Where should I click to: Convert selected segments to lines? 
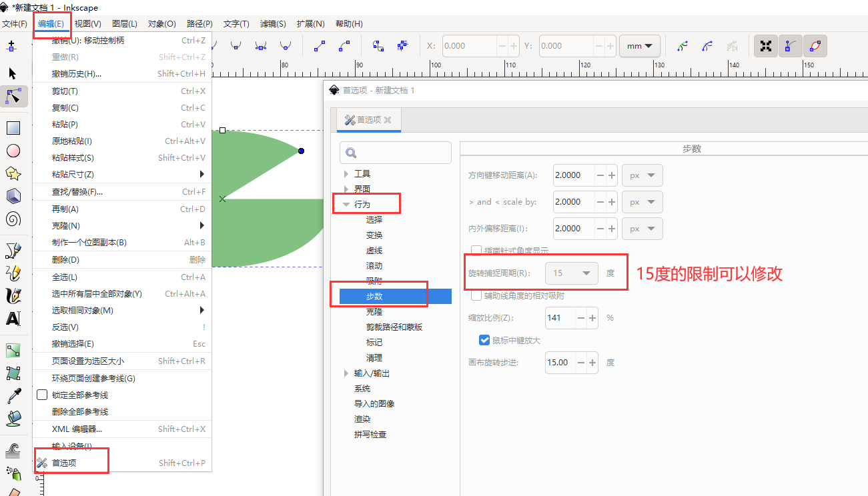tap(320, 46)
